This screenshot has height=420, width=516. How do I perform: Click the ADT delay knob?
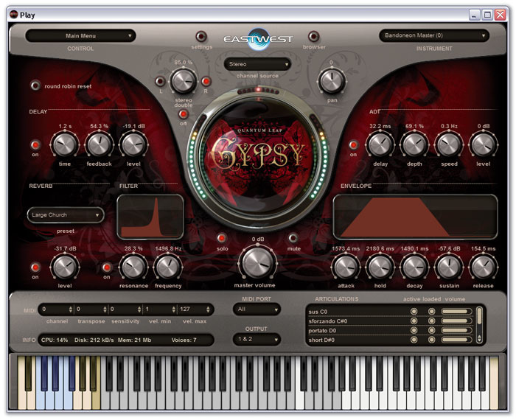[x=380, y=144]
